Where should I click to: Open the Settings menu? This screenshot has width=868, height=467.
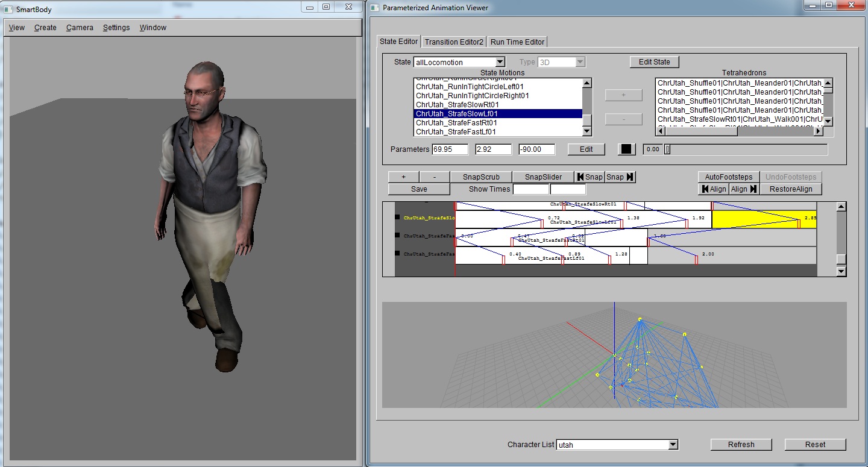point(116,28)
